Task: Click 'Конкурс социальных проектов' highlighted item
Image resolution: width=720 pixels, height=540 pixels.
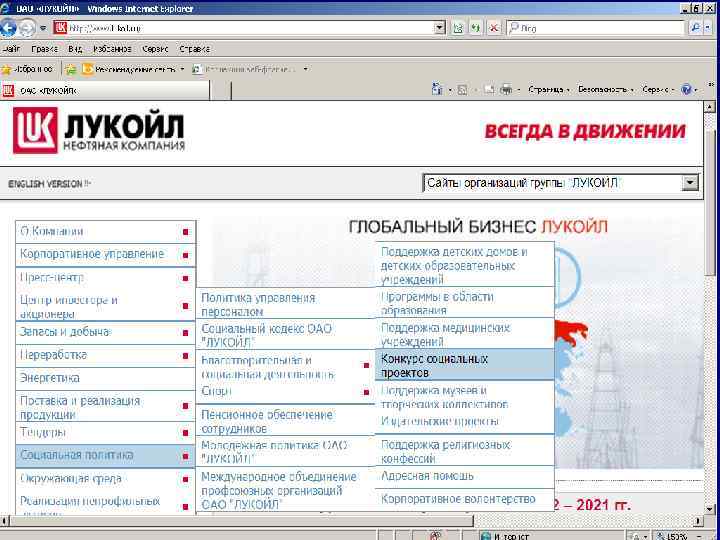Action: [x=465, y=365]
